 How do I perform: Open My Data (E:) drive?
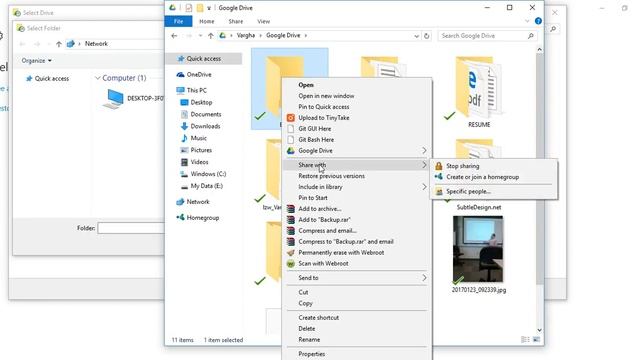[203, 186]
